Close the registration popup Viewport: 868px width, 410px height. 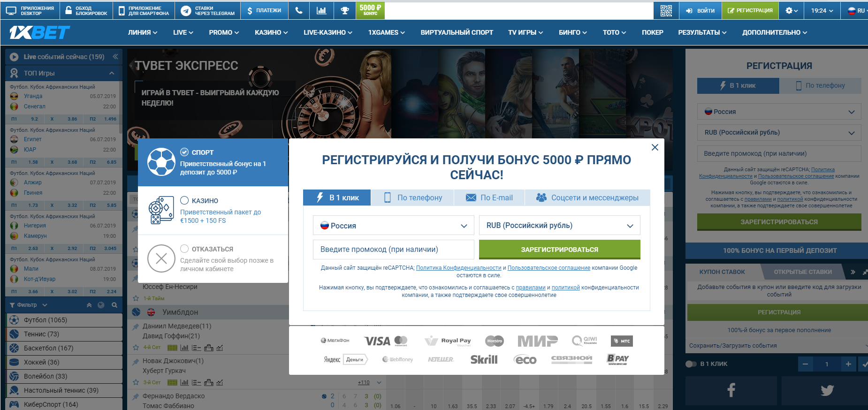click(x=655, y=147)
